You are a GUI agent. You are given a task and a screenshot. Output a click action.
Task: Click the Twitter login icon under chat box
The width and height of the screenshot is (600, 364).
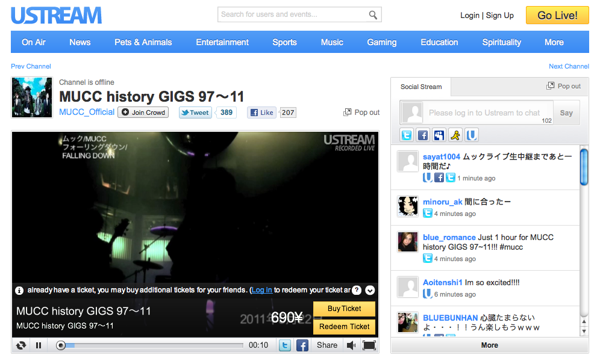tap(407, 135)
